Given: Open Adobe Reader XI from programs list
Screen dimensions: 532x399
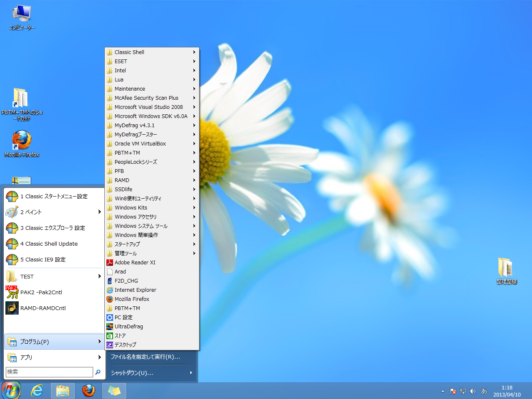Looking at the screenshot, I should tap(135, 262).
